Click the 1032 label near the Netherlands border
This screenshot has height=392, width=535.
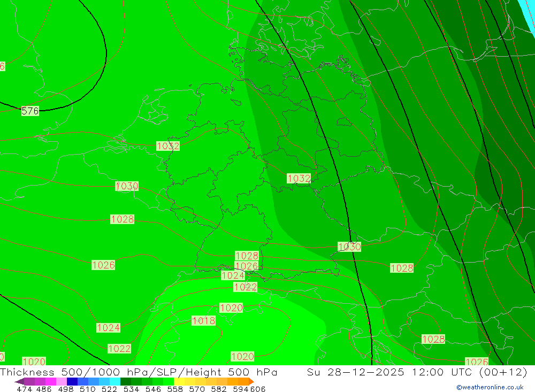[x=168, y=146]
